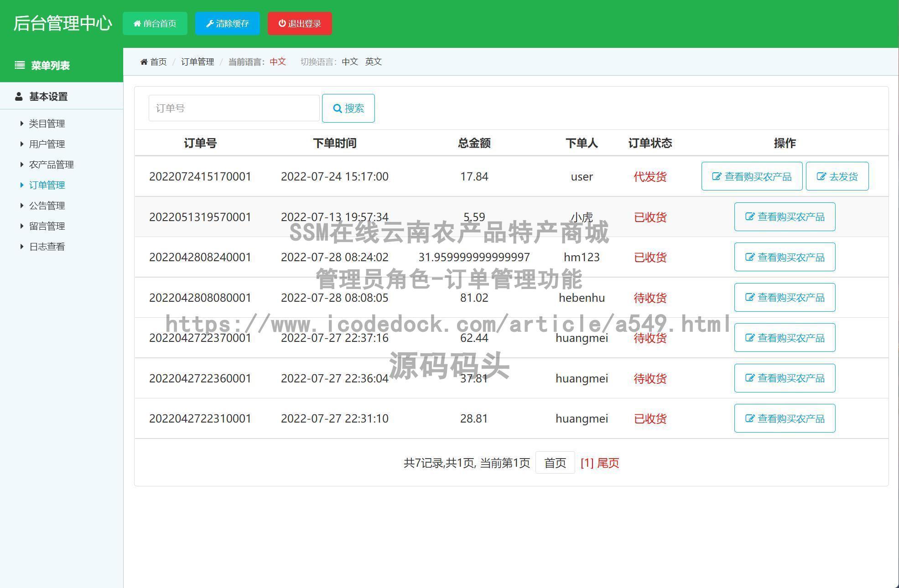Viewport: 899px width, 588px height.
Task: Click the magnifier icon inside 搜索 button
Action: tap(338, 108)
